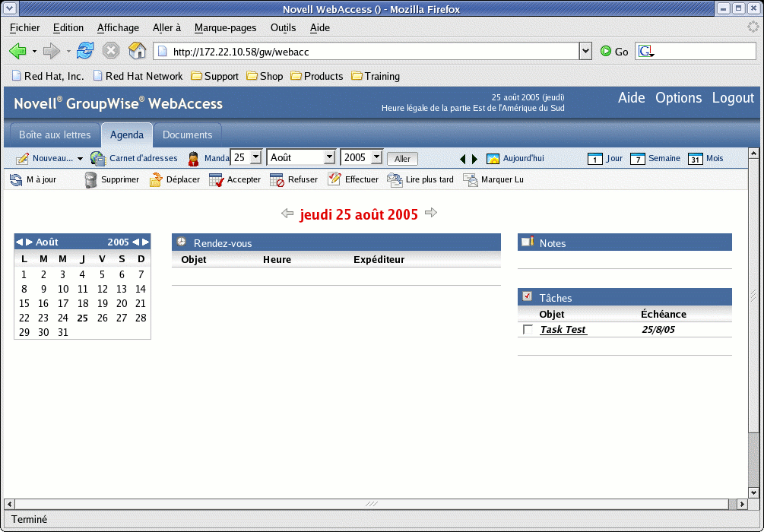
Task: Open the Training bookmarks folder
Action: [376, 76]
